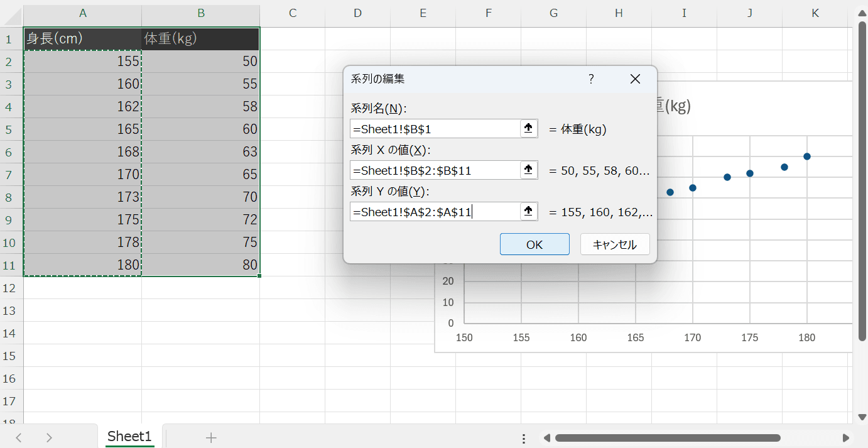This screenshot has height=448, width=868.
Task: Click the help question mark in dialog
Action: [590, 79]
